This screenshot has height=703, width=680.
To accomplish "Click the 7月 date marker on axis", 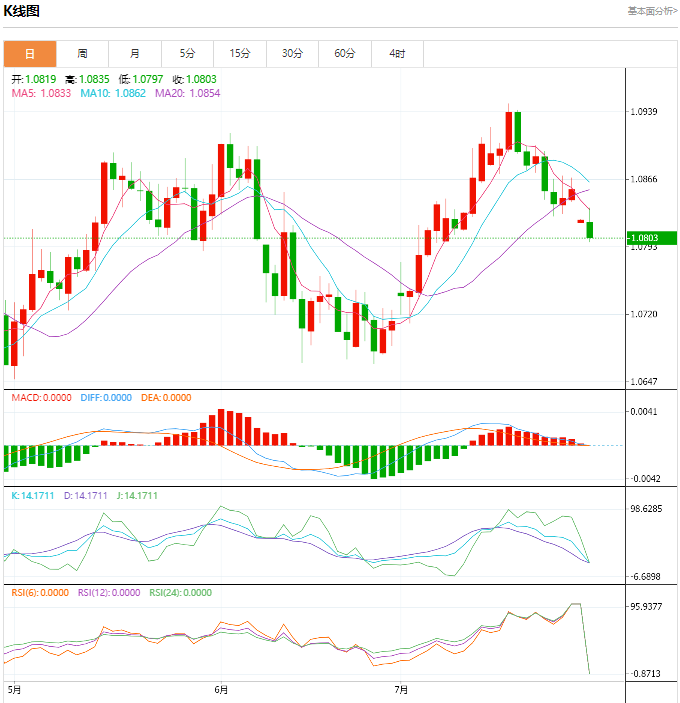I will point(401,690).
